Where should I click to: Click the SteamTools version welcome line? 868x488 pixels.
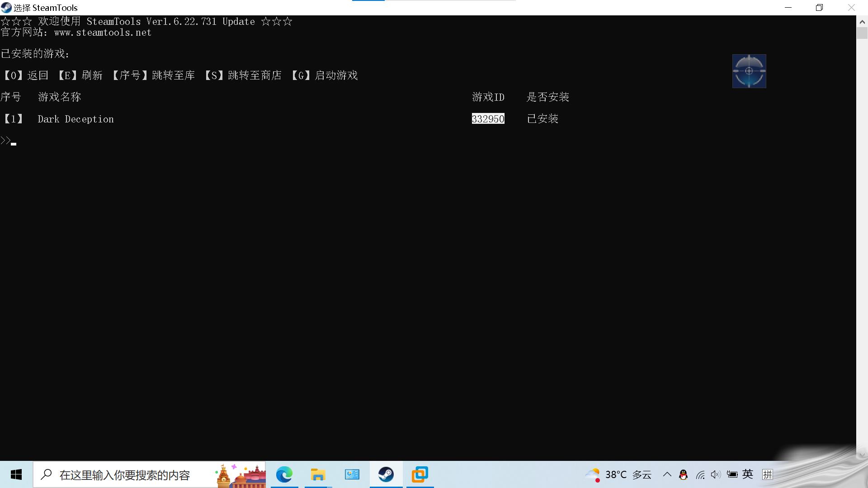146,21
